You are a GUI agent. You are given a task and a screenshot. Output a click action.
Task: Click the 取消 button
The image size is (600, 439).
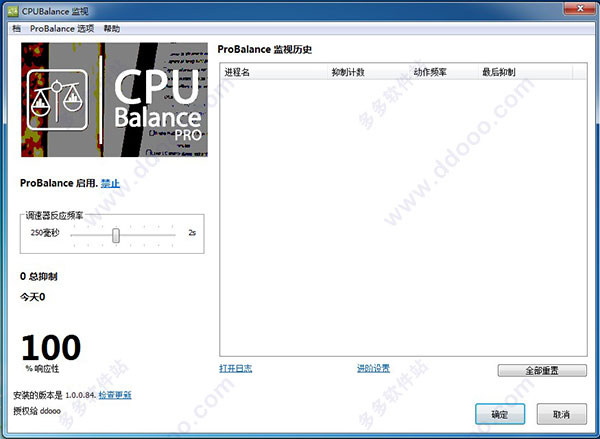[x=561, y=414]
